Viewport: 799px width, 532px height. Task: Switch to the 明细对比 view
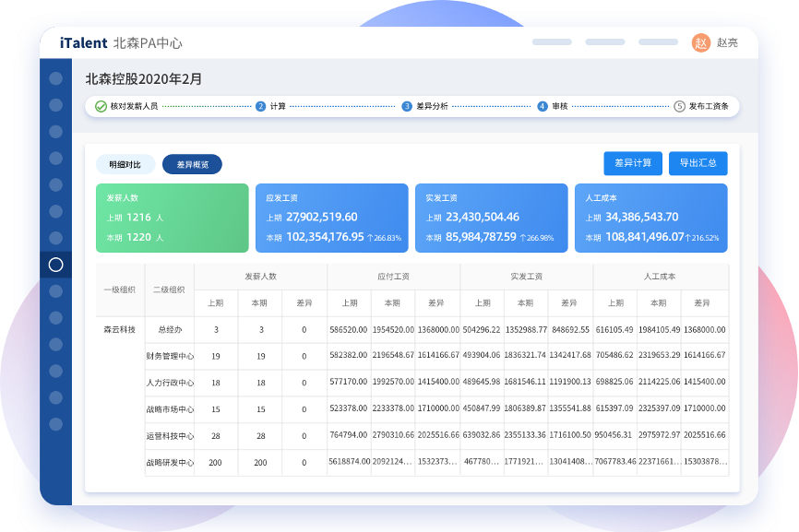125,164
